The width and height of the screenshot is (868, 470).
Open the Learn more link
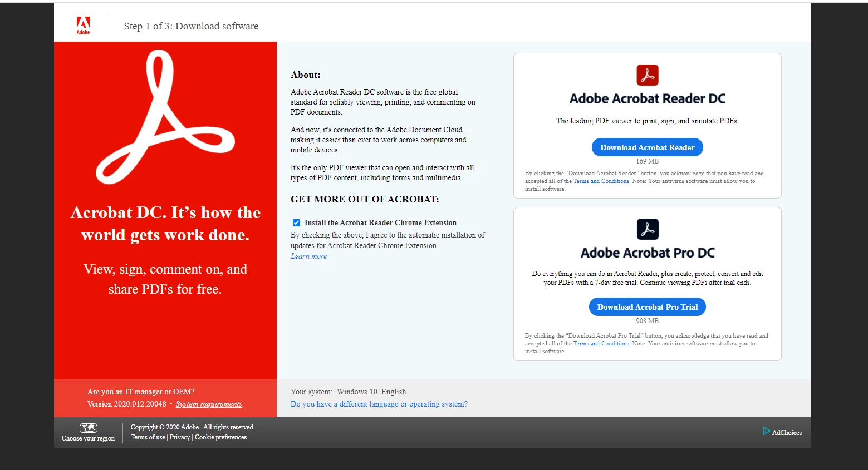coord(309,256)
